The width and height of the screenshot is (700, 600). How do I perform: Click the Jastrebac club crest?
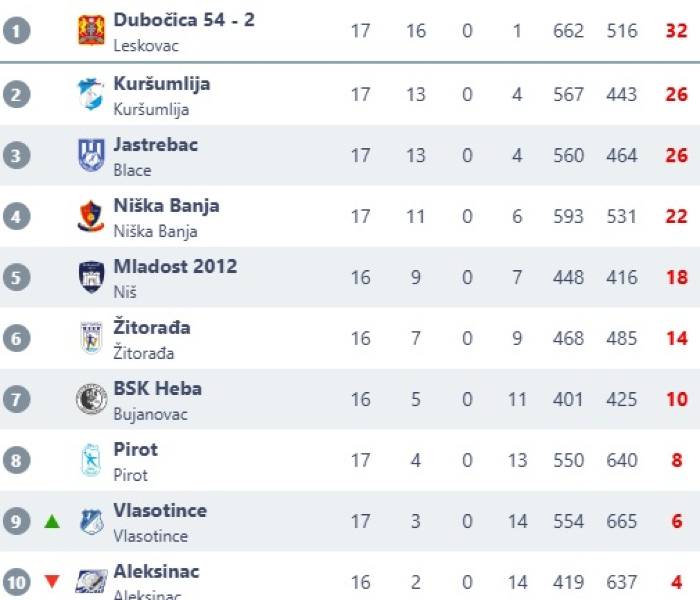coord(91,155)
